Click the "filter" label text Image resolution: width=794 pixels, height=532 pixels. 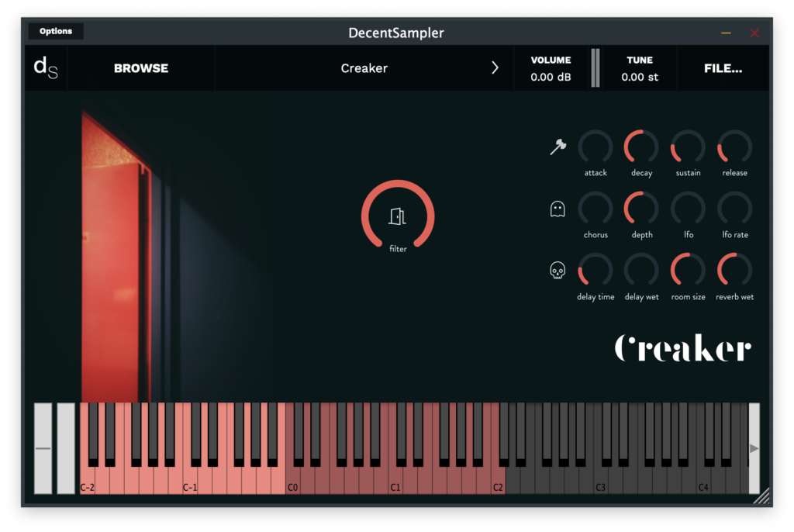point(398,249)
